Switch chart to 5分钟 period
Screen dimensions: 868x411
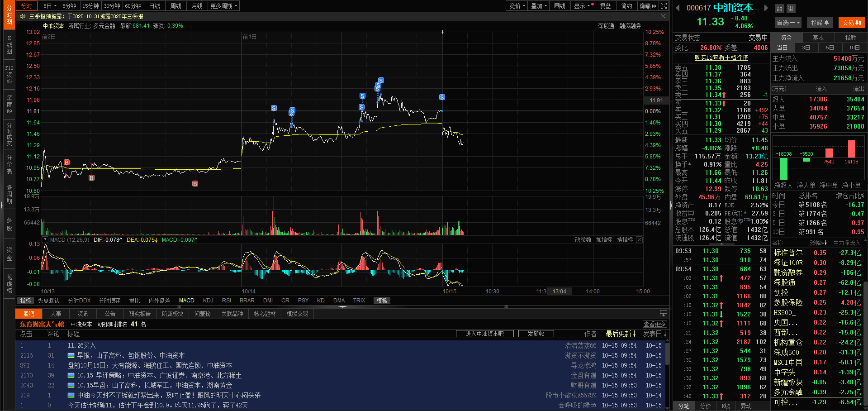pyautogui.click(x=69, y=6)
